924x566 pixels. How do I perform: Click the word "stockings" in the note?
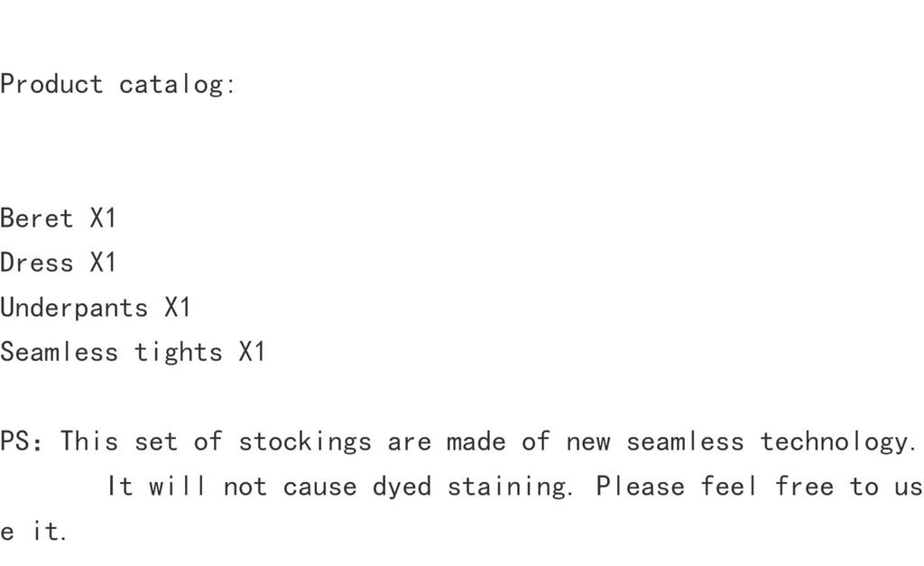pyautogui.click(x=304, y=441)
